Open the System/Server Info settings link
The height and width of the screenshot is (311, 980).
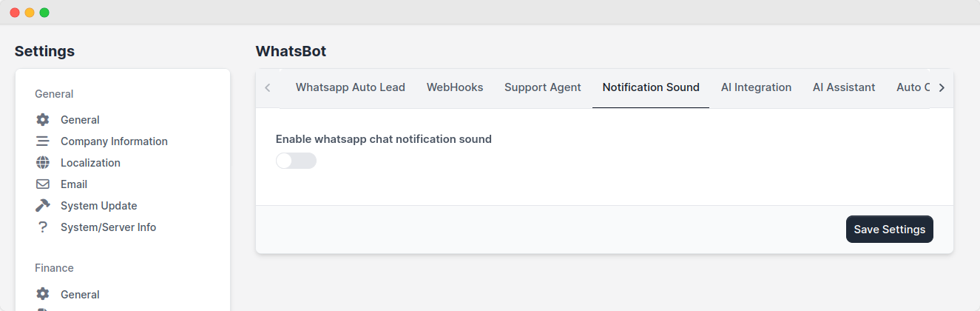pyautogui.click(x=108, y=227)
